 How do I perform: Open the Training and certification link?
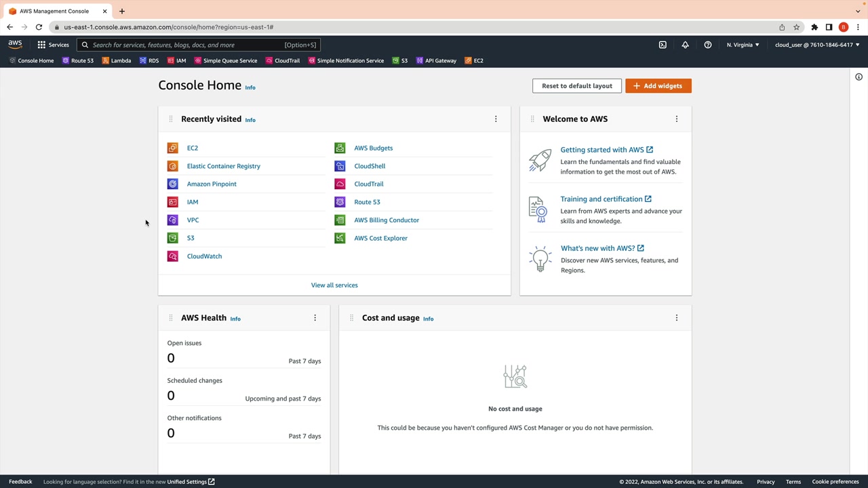pyautogui.click(x=606, y=199)
